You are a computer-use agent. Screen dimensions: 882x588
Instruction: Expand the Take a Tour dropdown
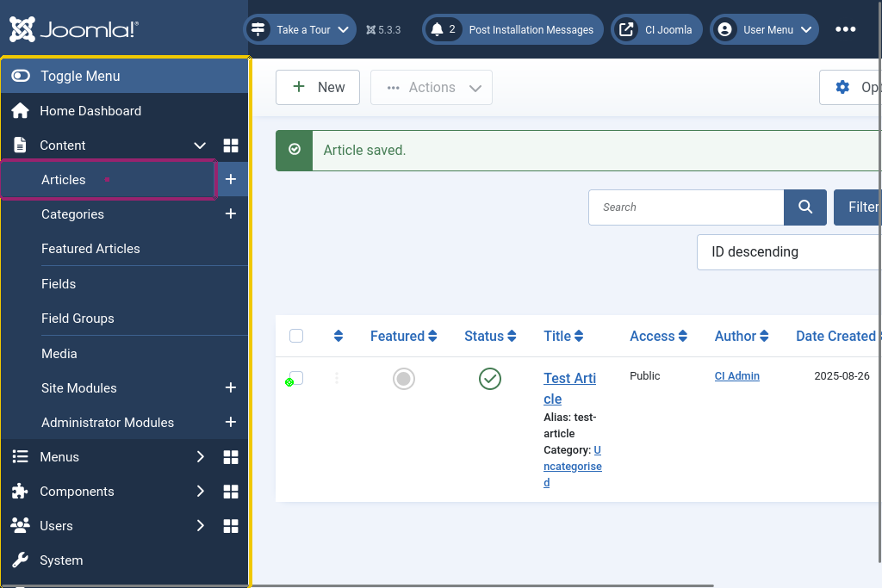(300, 29)
